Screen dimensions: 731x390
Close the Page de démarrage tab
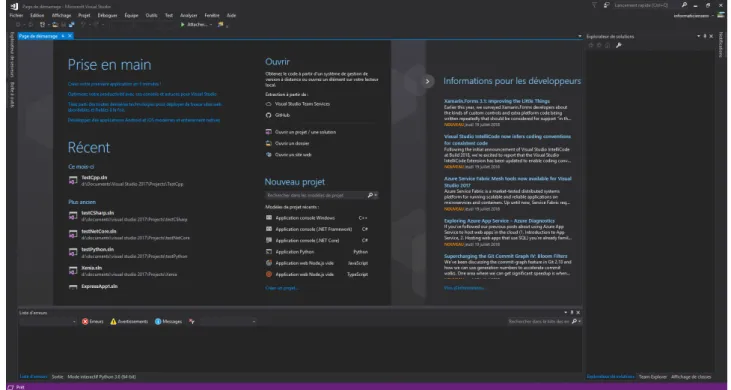coord(70,36)
